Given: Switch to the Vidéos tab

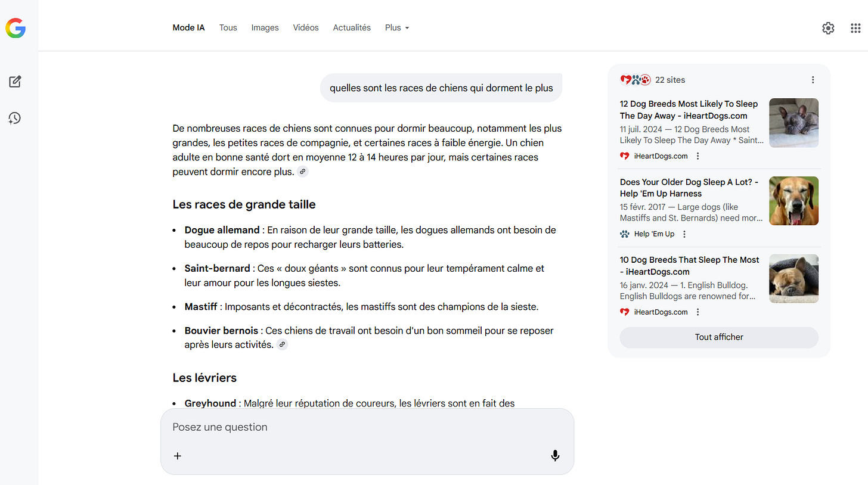Looking at the screenshot, I should [306, 28].
